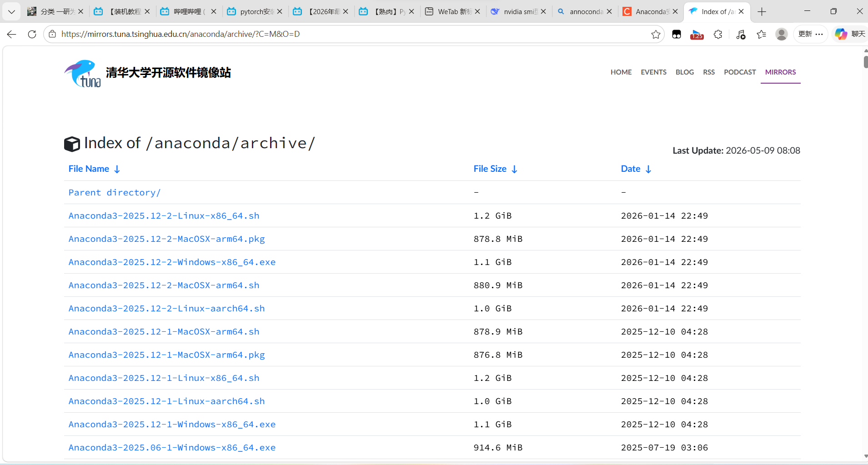Reload the page with the refresh icon
This screenshot has width=868, height=465.
pyautogui.click(x=32, y=34)
